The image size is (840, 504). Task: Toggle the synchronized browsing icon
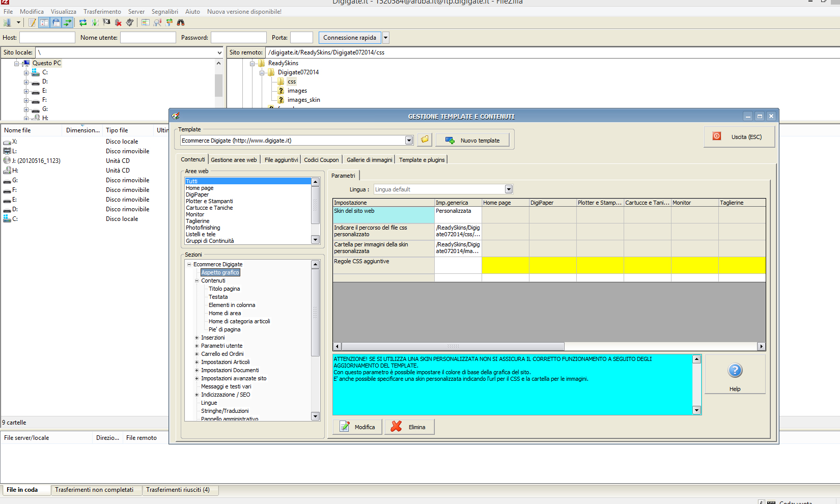tap(169, 22)
